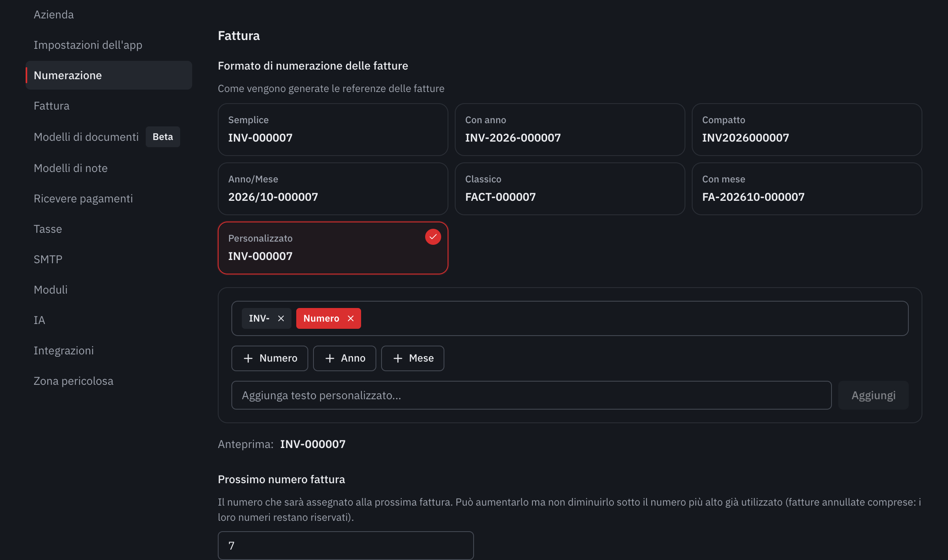Choose the Anno/Mese numbering format

333,189
